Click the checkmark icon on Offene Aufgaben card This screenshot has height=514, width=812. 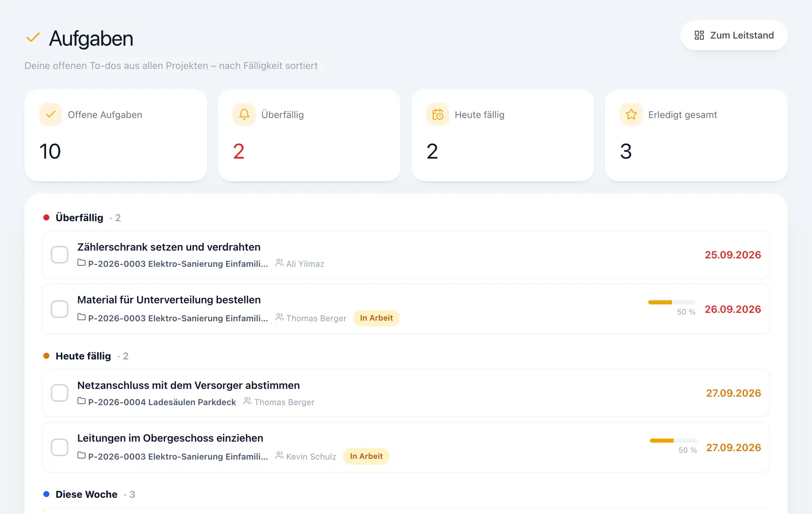pos(51,115)
